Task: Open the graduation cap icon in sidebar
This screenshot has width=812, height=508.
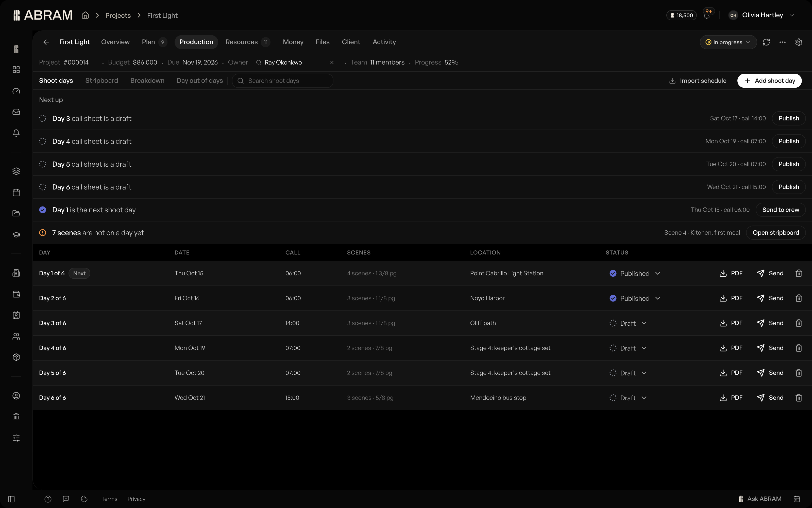Action: pyautogui.click(x=16, y=234)
